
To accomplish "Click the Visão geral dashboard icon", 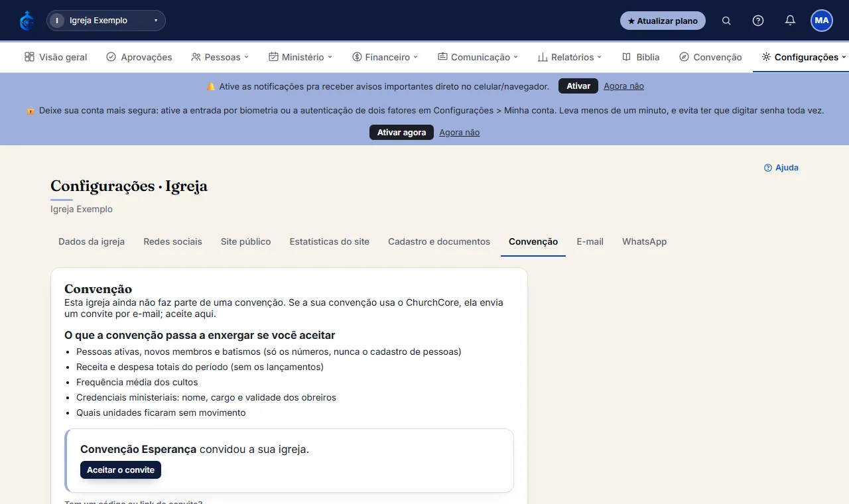I will pyautogui.click(x=29, y=57).
